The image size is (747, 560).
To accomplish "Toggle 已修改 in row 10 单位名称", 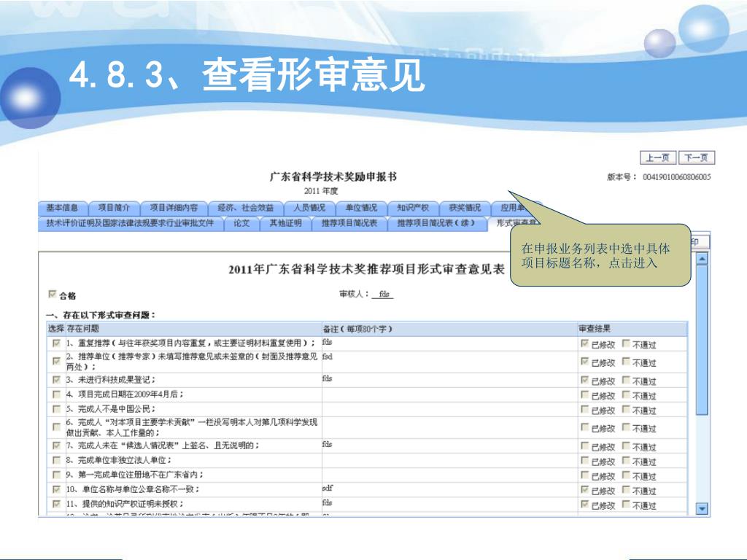I will [584, 489].
